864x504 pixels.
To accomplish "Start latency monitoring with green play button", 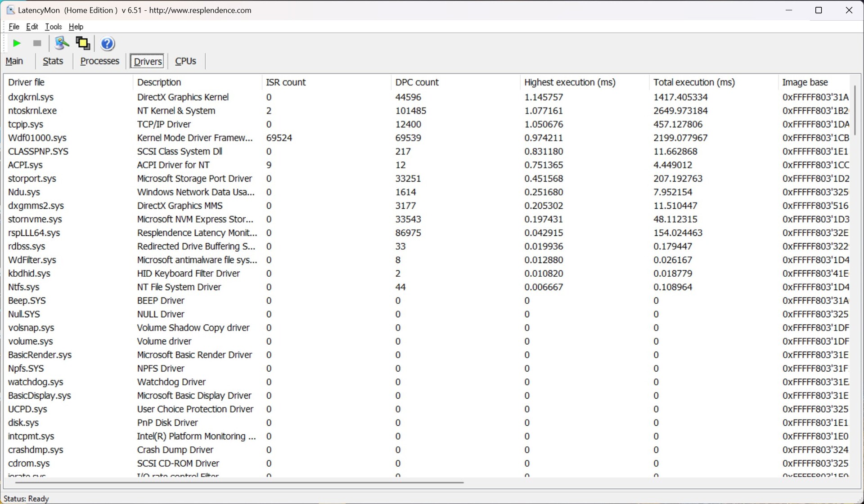I will click(x=17, y=43).
